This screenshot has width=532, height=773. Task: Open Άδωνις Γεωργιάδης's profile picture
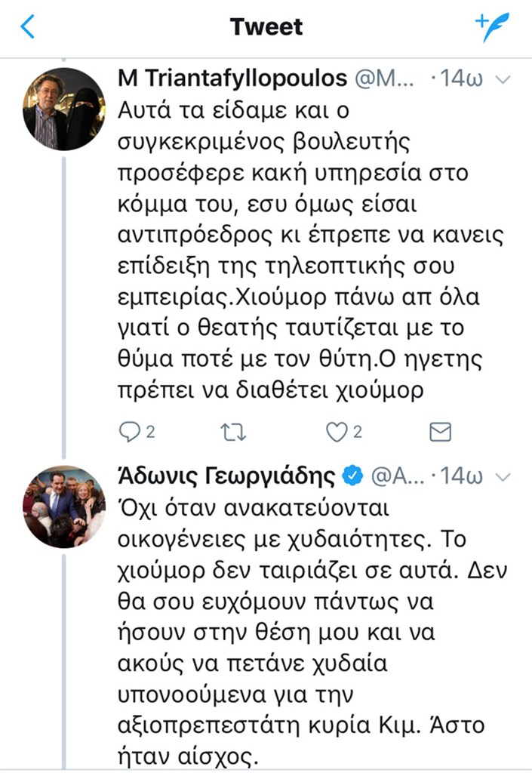coord(64,507)
